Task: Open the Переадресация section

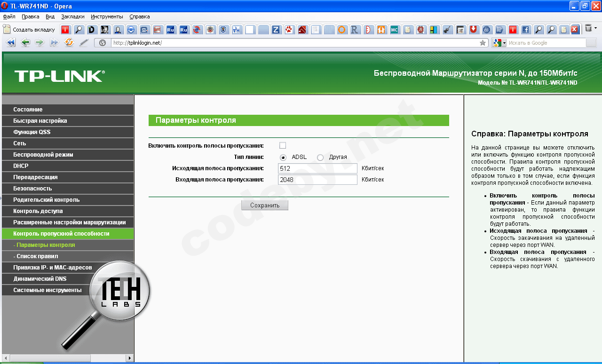Action: [x=68, y=177]
